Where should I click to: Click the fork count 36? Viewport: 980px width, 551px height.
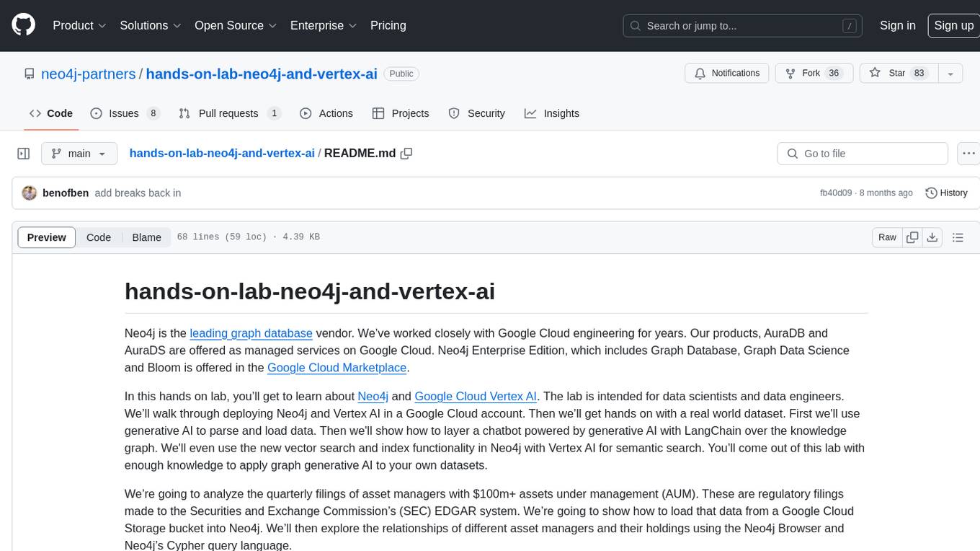click(x=834, y=74)
